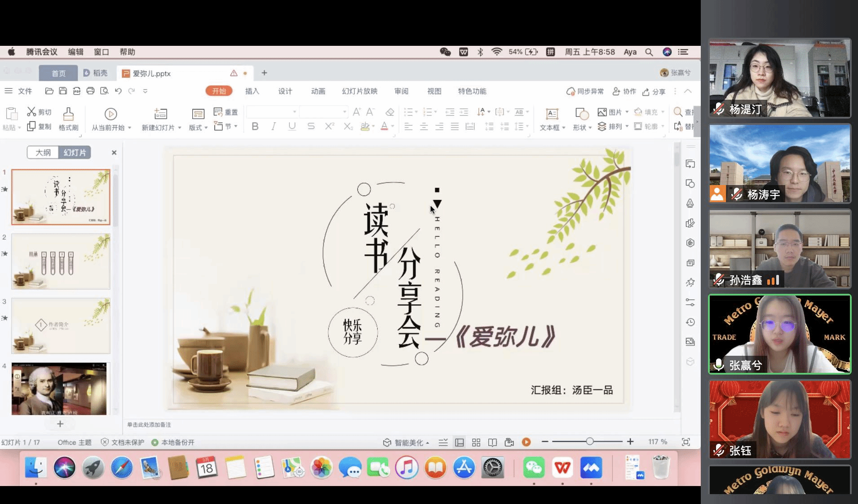
Task: Click the orange play slideshow button
Action: click(526, 442)
